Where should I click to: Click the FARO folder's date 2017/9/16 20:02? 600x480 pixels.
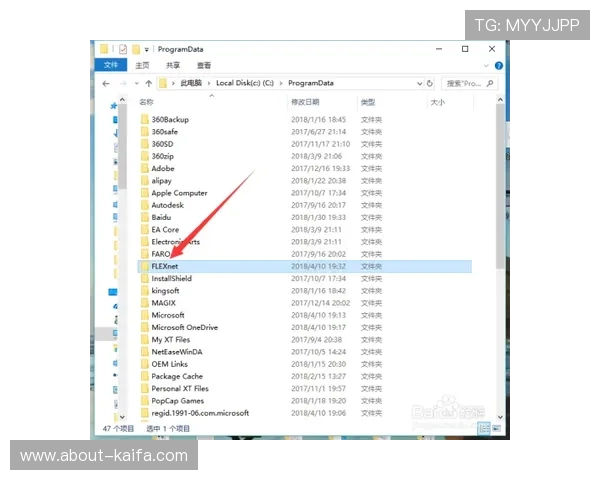(318, 254)
